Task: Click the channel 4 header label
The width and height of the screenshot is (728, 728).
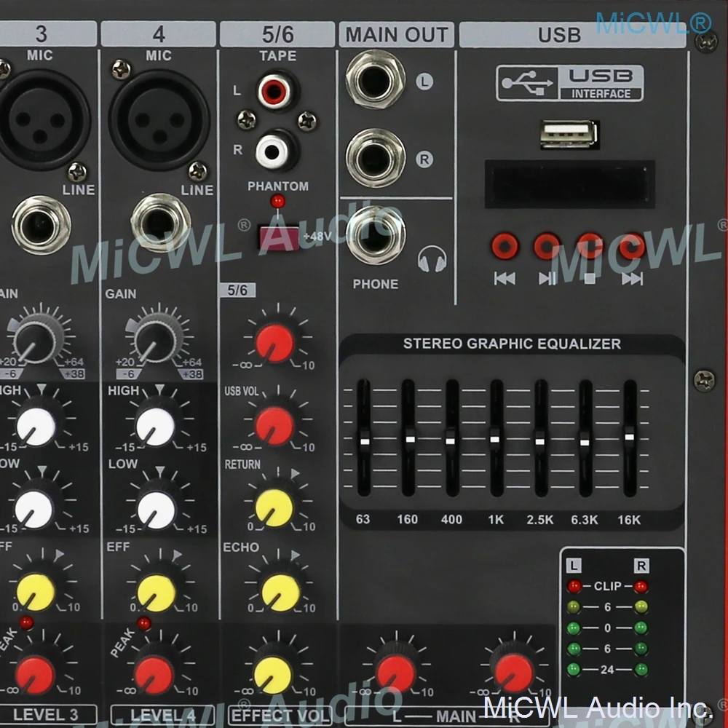Action: pos(158,34)
